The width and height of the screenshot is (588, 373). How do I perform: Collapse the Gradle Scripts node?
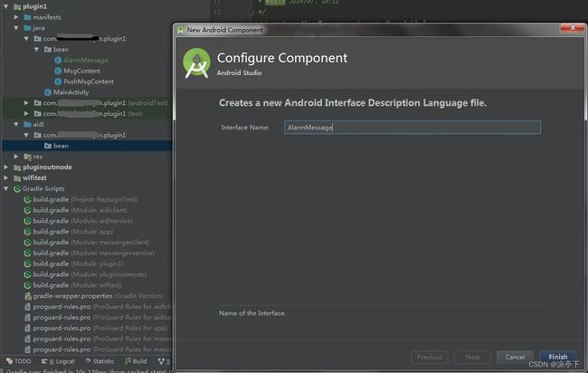click(6, 188)
